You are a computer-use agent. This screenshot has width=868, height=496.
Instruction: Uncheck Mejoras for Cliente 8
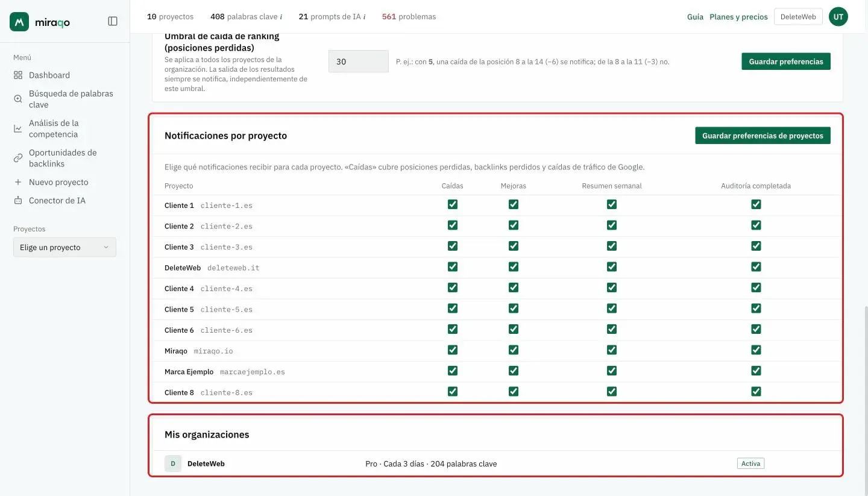click(514, 391)
